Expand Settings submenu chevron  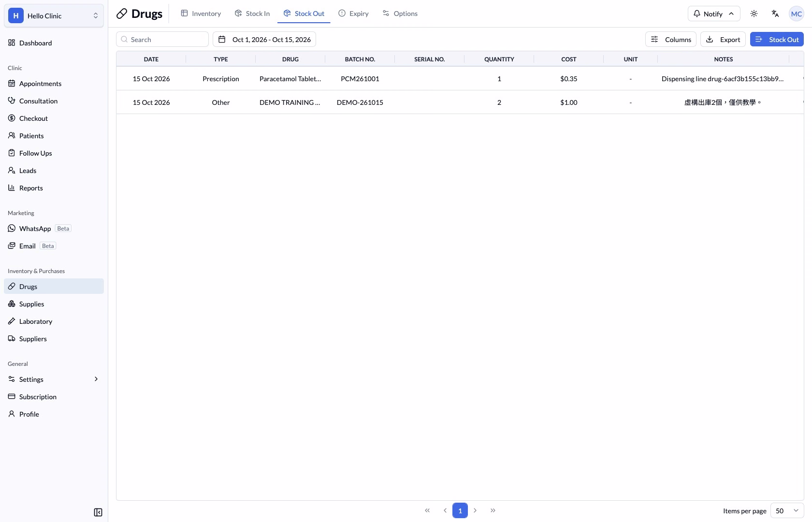tap(96, 379)
